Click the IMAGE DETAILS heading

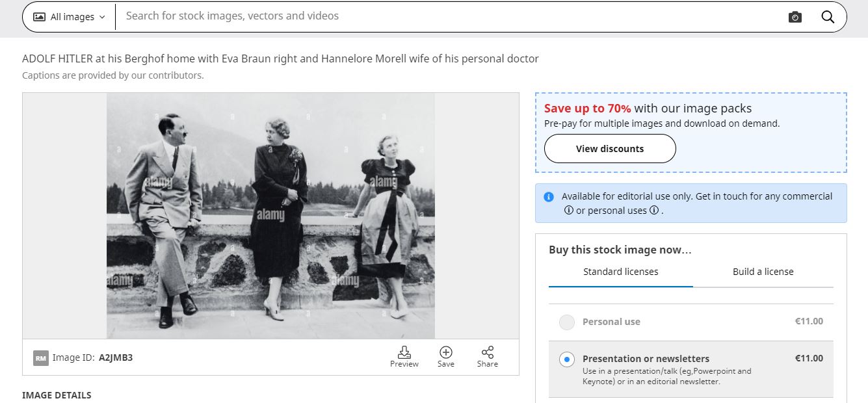point(57,395)
